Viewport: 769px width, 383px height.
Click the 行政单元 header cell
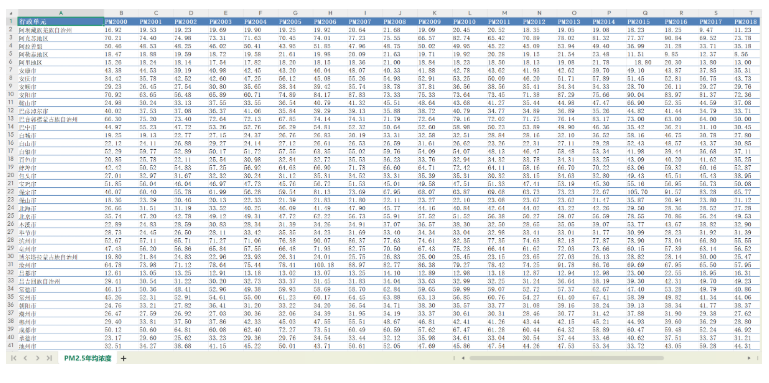pos(60,22)
